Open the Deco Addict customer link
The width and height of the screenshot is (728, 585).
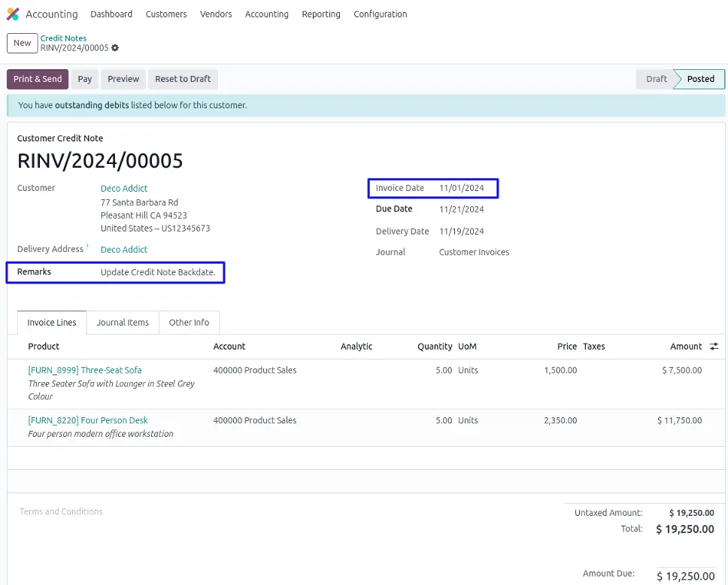pyautogui.click(x=124, y=189)
